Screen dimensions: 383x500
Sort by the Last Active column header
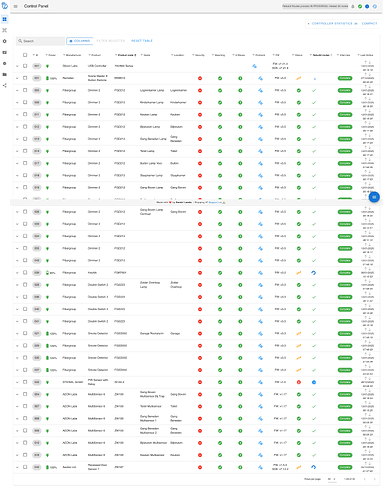click(x=367, y=55)
